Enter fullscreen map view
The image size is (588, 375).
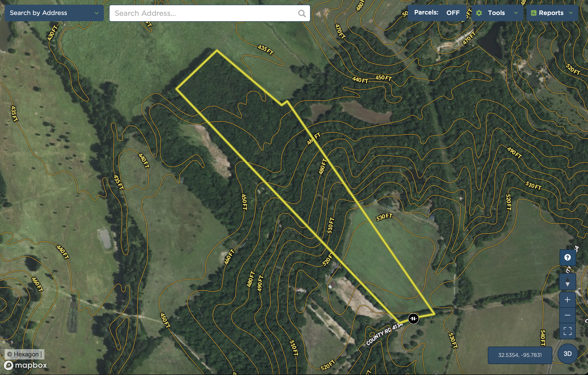[x=567, y=331]
